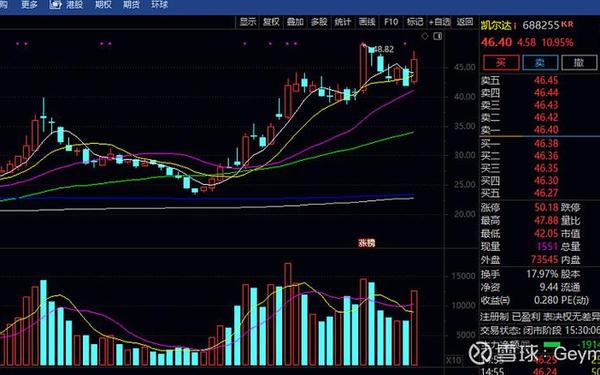Switch to the 期货 tab
This screenshot has width=600, height=375.
[x=131, y=5]
